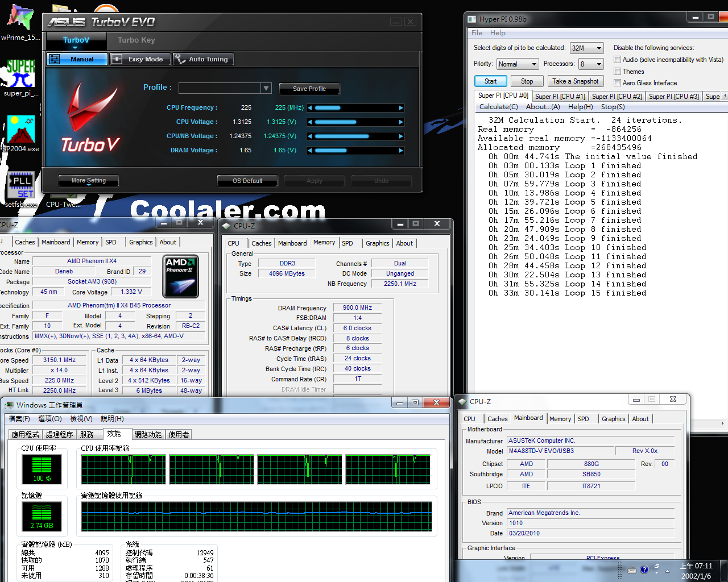Click the CPU Frequency decrease arrow

coord(310,108)
